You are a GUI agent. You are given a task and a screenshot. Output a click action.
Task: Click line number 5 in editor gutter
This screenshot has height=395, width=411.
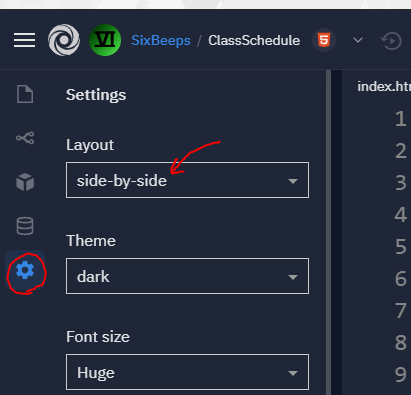(x=401, y=247)
